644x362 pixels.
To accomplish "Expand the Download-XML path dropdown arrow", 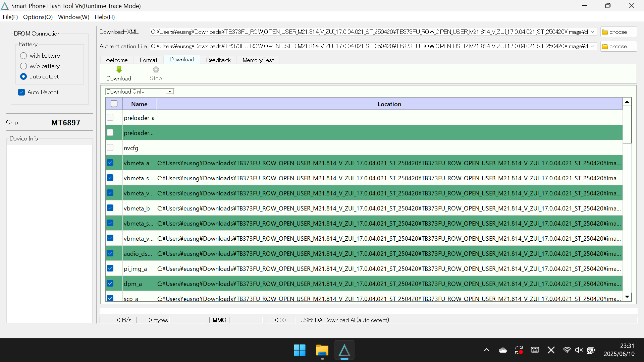I will pos(592,32).
